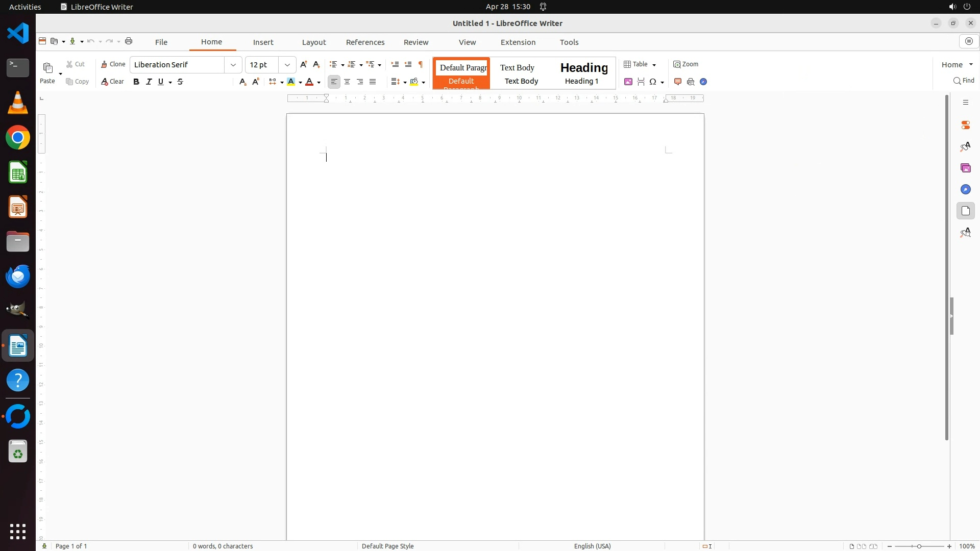Open the sidebar Gallery panel

click(965, 168)
